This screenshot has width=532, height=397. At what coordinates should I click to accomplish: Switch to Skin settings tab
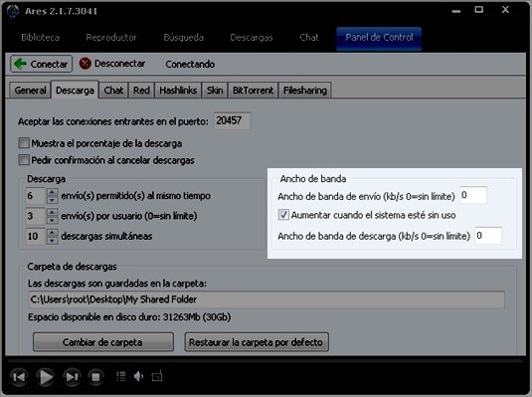coord(215,91)
